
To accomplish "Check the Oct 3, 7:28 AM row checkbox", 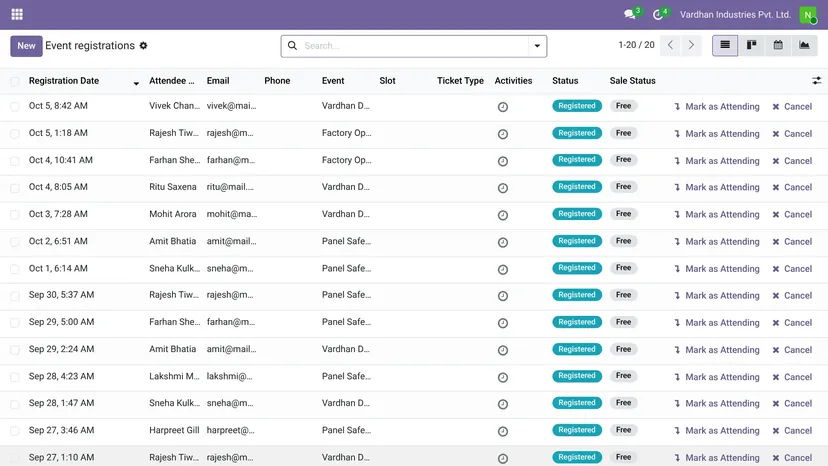I will click(x=15, y=215).
